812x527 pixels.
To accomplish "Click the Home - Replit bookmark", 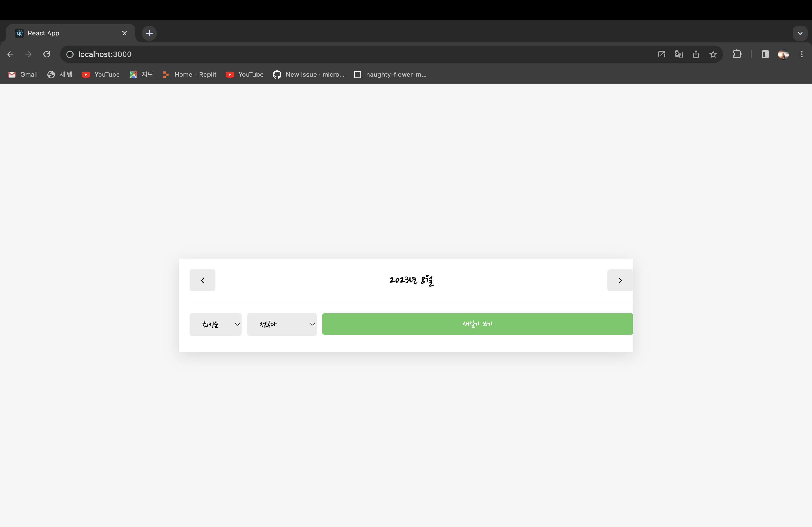I will click(195, 74).
